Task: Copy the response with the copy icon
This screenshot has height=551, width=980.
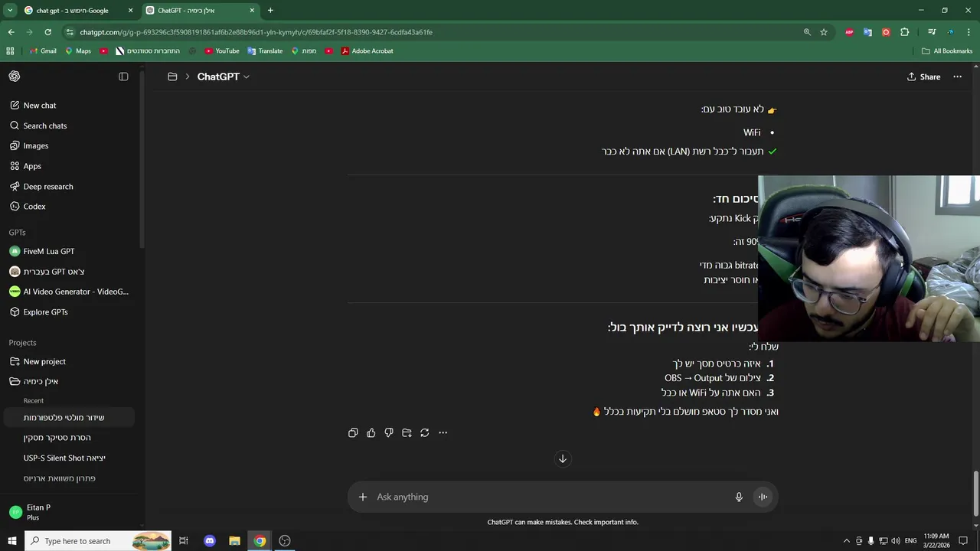Action: (x=353, y=433)
